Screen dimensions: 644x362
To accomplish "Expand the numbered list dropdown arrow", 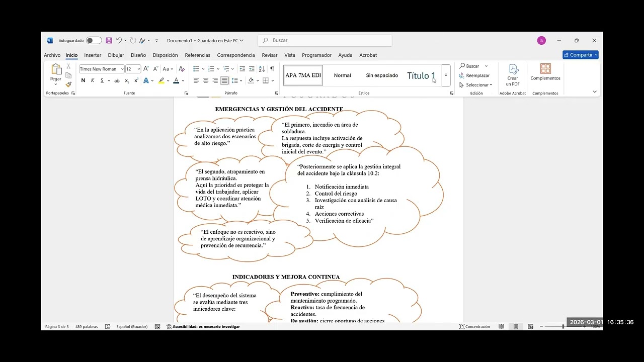I will [218, 69].
